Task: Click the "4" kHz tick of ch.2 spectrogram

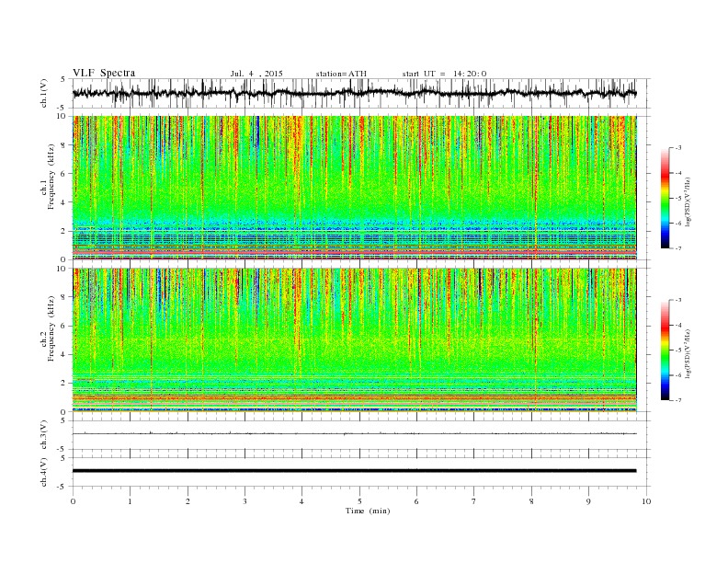Action: (63, 354)
